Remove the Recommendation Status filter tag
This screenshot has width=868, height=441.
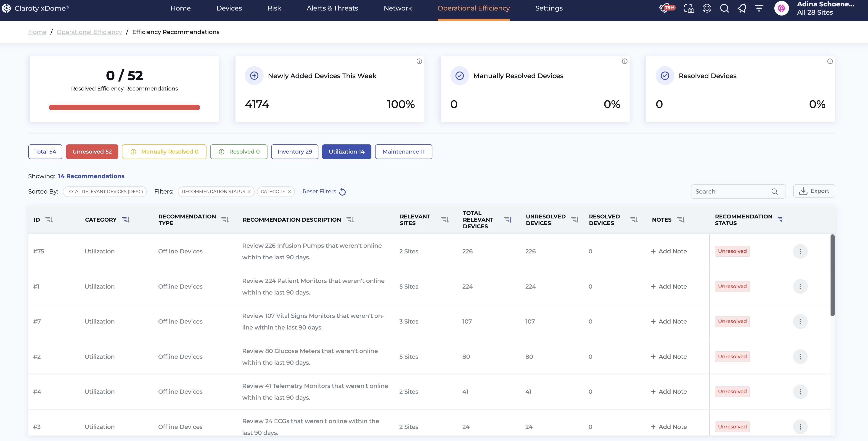tap(249, 191)
